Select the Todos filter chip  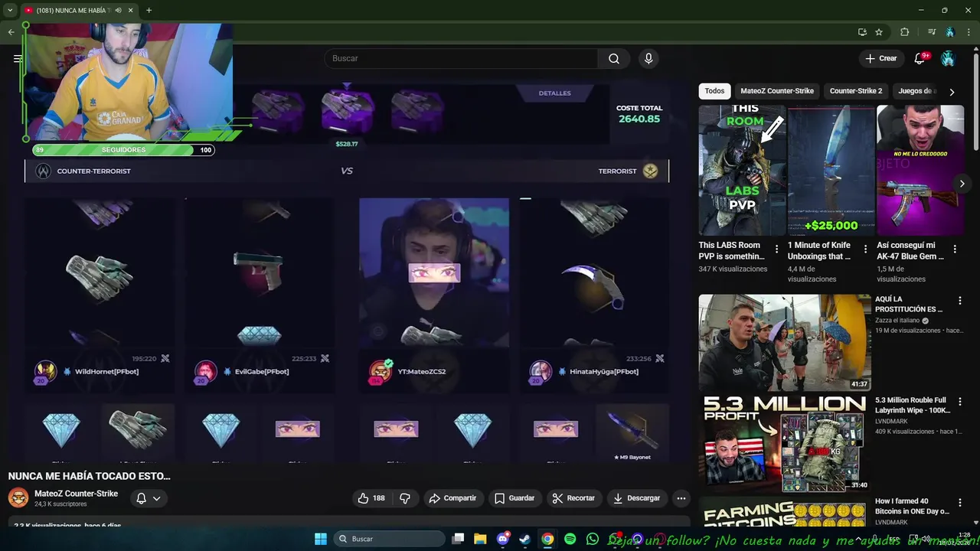click(714, 91)
